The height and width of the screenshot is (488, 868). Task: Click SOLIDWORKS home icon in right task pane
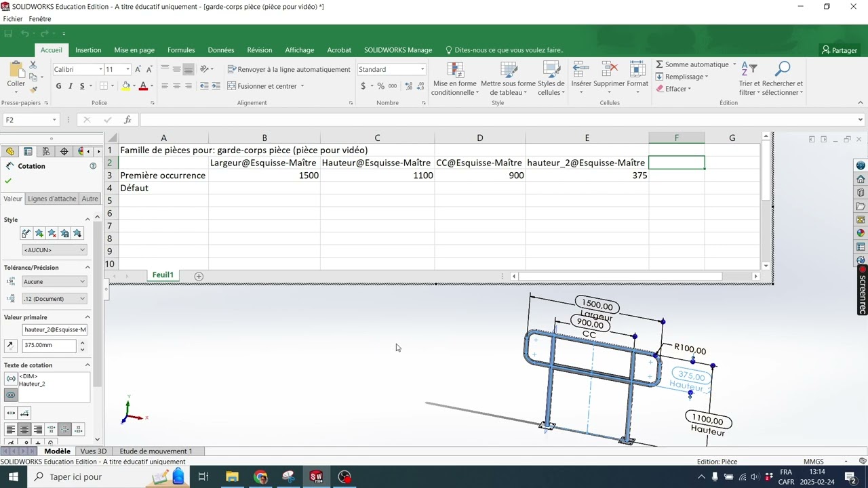(x=861, y=180)
